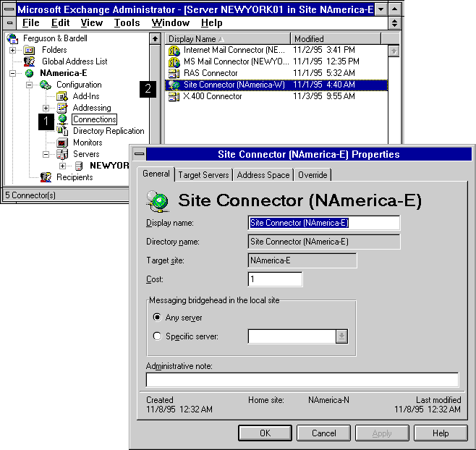Screen dimensions: 476x450
Task: Click the Recipients icon
Action: coord(46,177)
